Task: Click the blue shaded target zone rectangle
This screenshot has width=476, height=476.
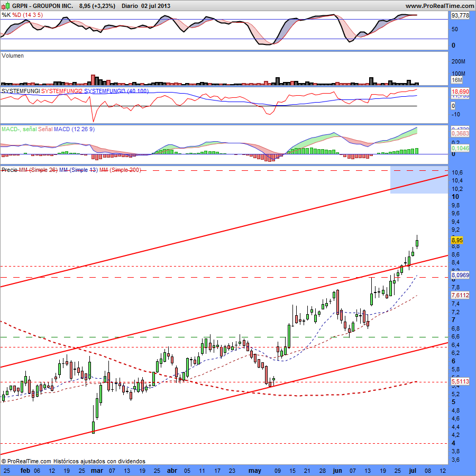Action: pos(419,180)
